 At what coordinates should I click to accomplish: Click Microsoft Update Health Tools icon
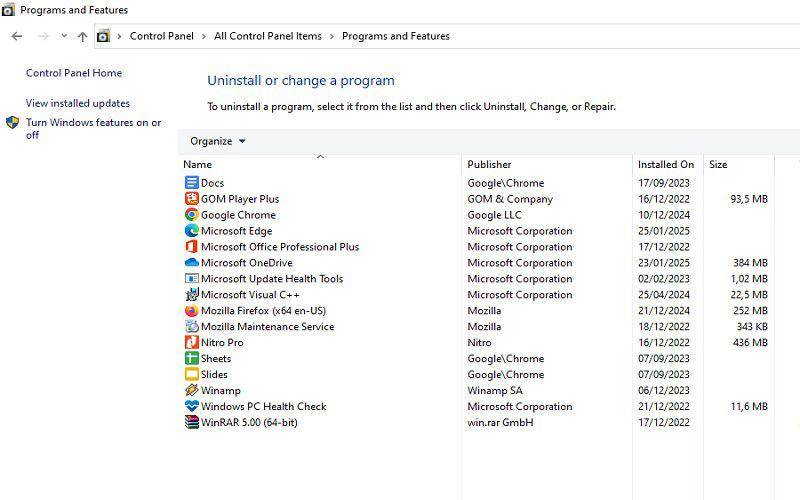click(x=191, y=279)
